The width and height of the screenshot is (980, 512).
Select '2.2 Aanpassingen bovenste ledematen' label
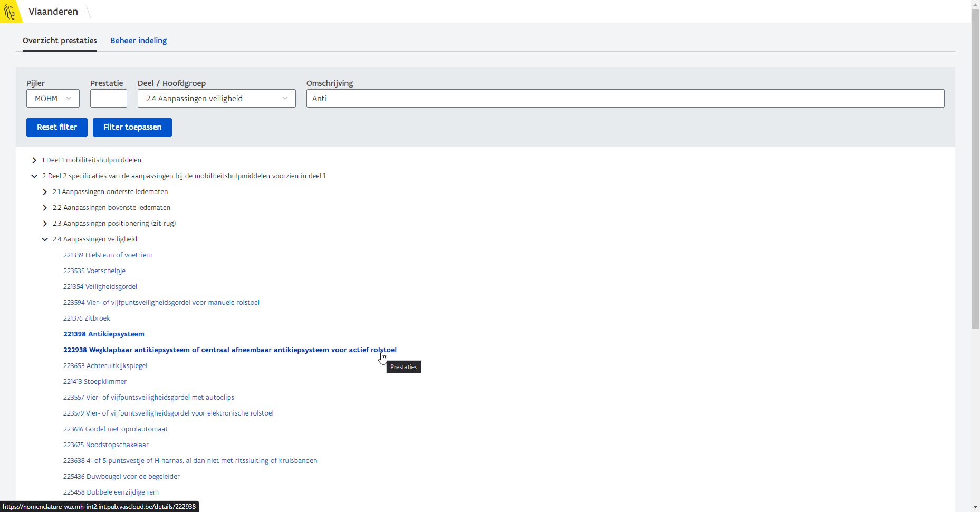[111, 208]
